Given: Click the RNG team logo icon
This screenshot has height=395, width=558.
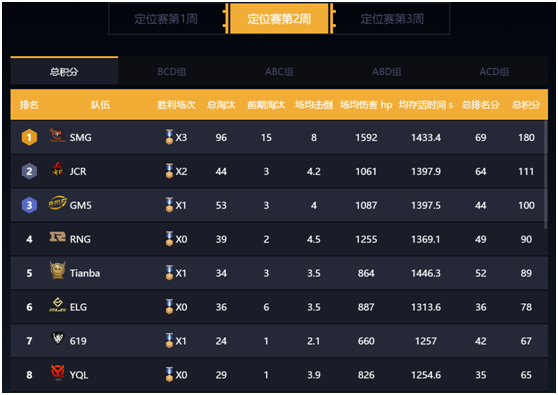Looking at the screenshot, I should (x=57, y=237).
